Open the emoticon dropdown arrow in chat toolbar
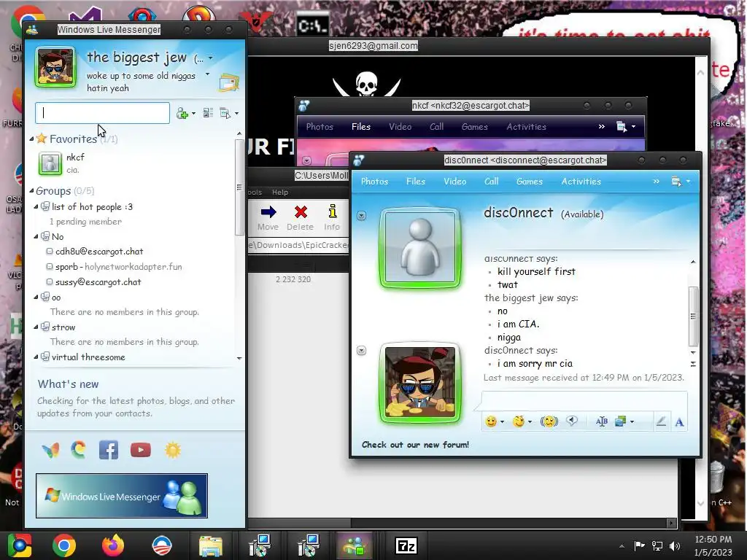This screenshot has width=747, height=560. (x=502, y=422)
